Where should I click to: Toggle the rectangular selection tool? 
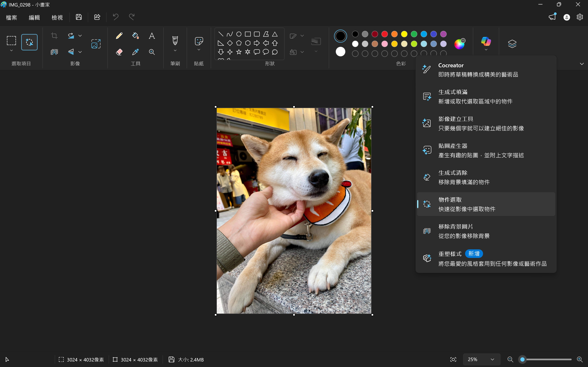pos(11,41)
